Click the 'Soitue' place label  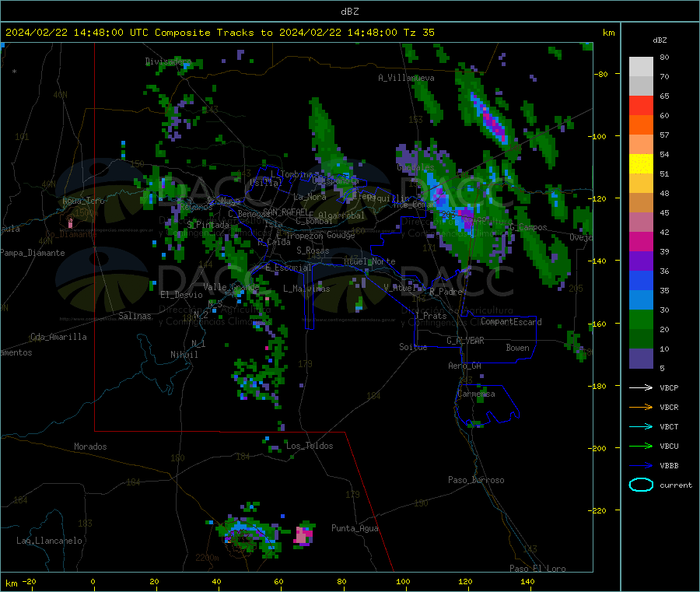[413, 347]
